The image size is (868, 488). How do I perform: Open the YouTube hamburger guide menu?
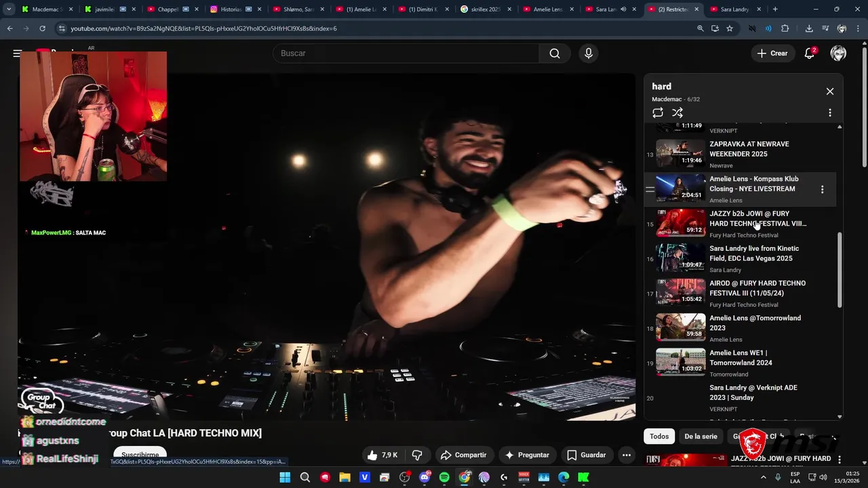[x=17, y=53]
